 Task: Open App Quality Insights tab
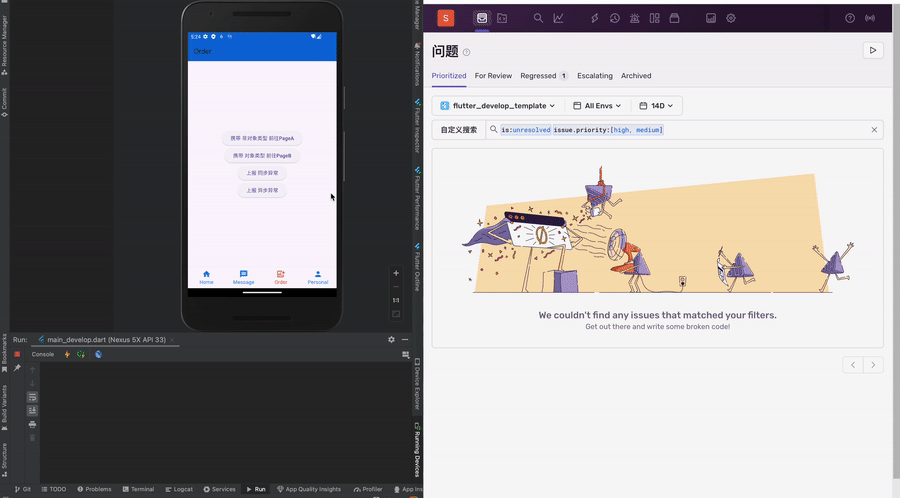coord(309,489)
